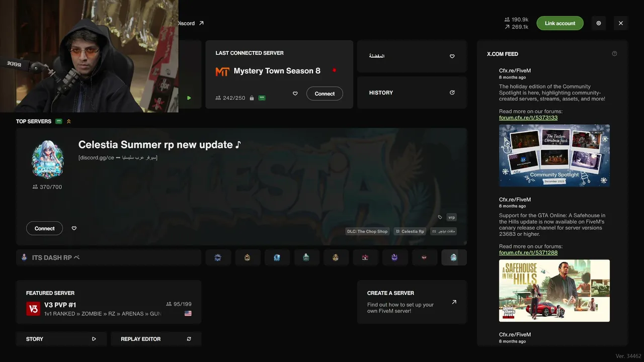Open CREATE A SERVER card
Image resolution: width=644 pixels, height=362 pixels.
point(412,302)
